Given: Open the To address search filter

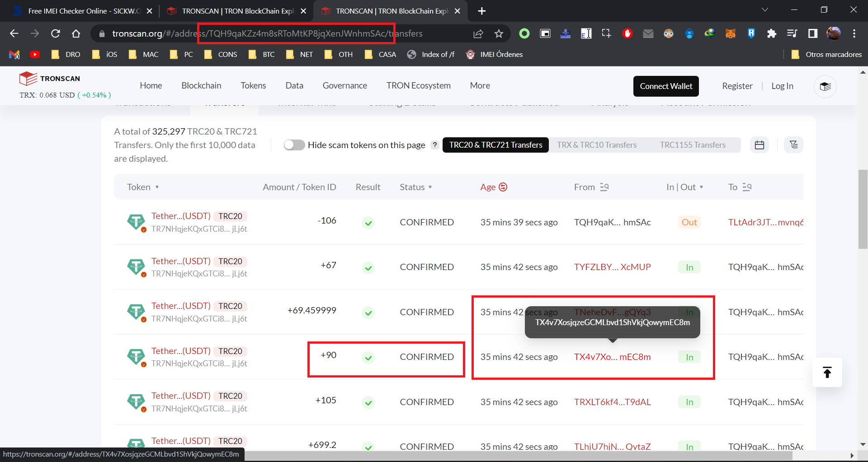Looking at the screenshot, I should click(747, 187).
